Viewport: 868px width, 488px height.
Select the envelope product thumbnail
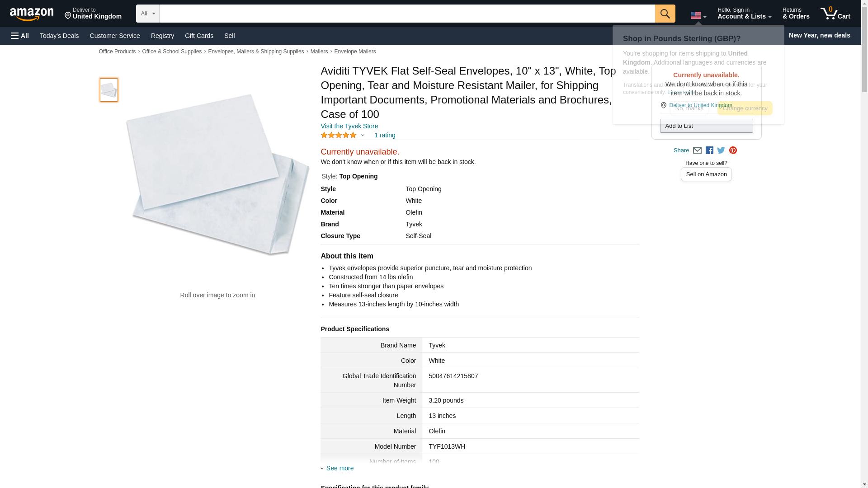[109, 90]
